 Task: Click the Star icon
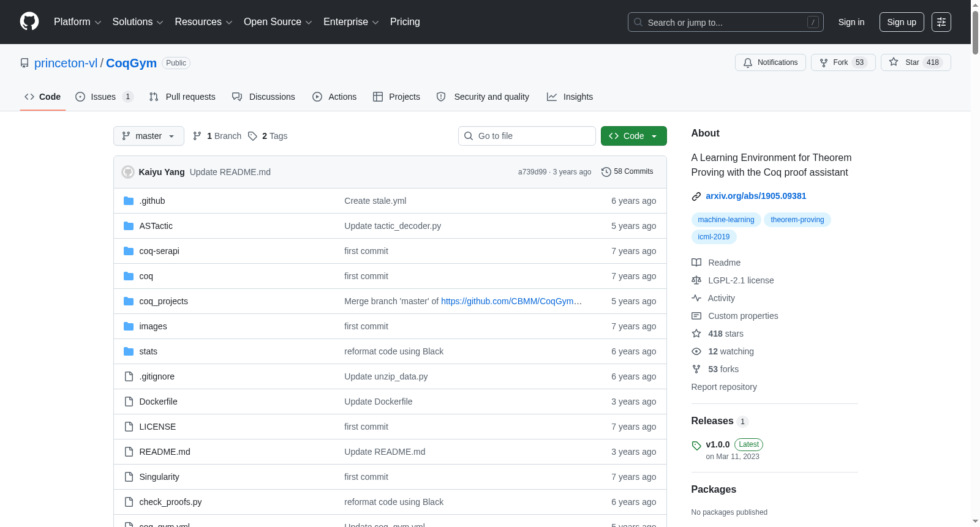click(x=894, y=62)
